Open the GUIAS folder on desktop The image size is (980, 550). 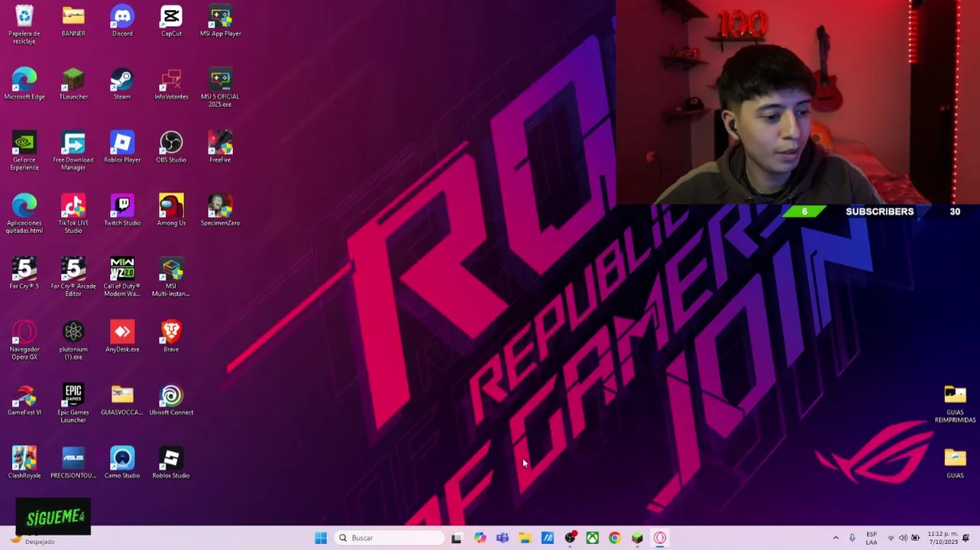pyautogui.click(x=955, y=462)
